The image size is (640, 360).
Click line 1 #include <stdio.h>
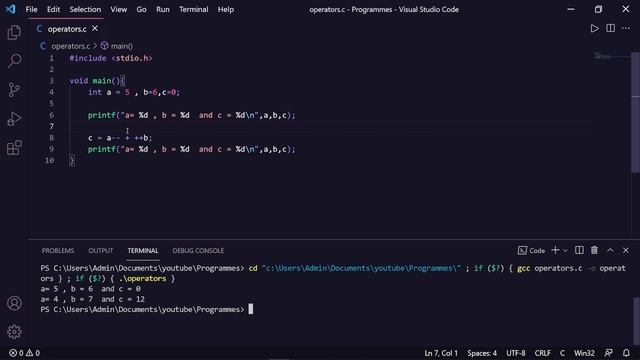coord(111,58)
